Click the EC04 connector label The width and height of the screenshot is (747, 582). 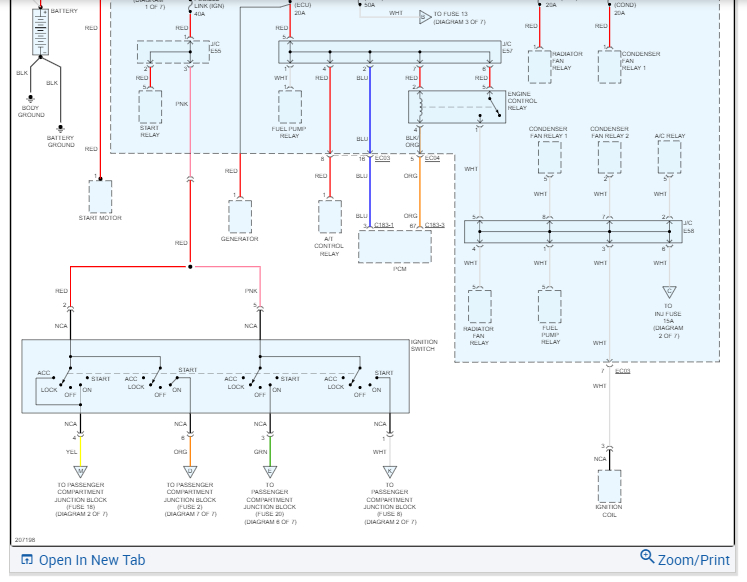(x=432, y=158)
